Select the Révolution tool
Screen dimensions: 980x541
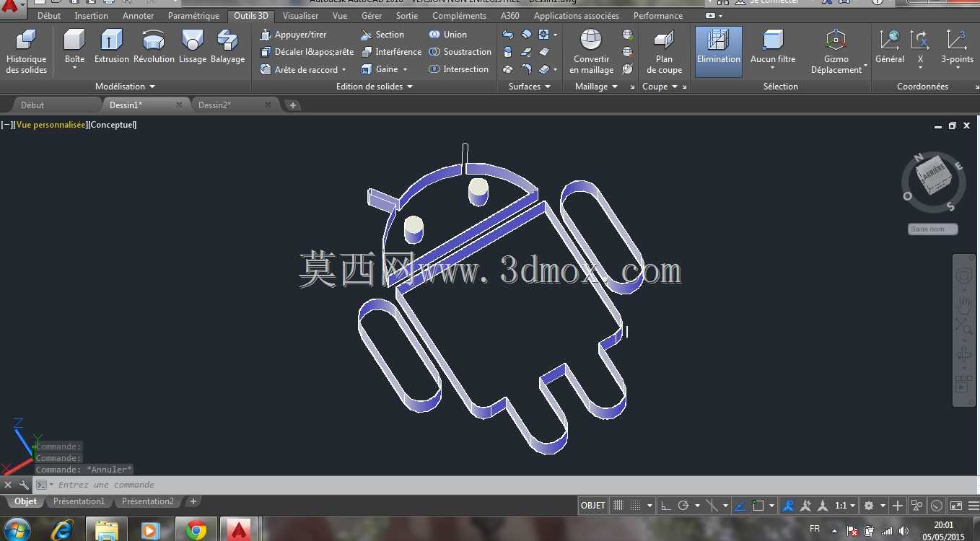[154, 47]
